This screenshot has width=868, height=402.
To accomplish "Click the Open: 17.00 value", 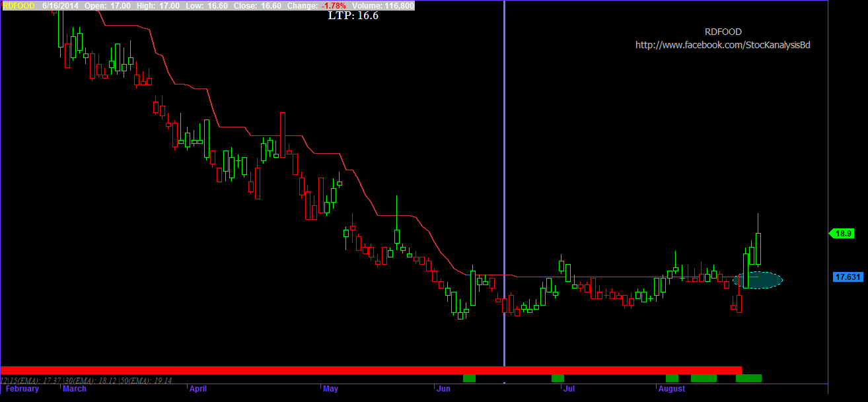I will (x=107, y=5).
